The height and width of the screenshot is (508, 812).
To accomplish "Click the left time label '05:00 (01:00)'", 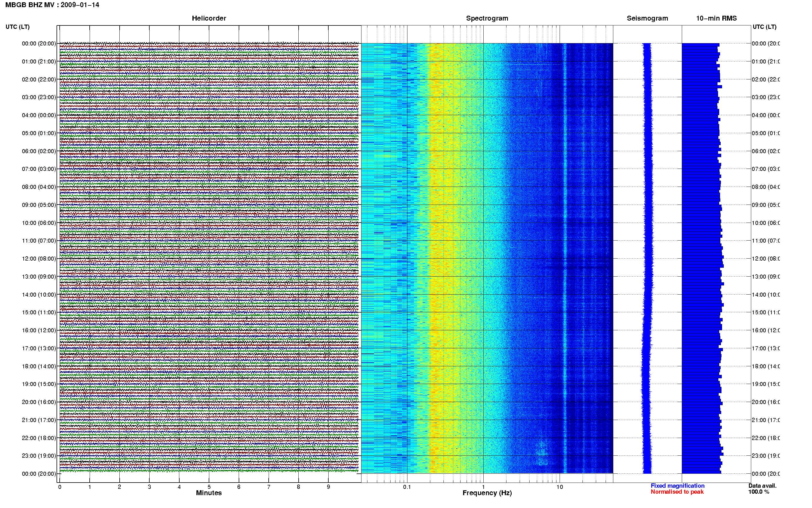I will pos(39,133).
